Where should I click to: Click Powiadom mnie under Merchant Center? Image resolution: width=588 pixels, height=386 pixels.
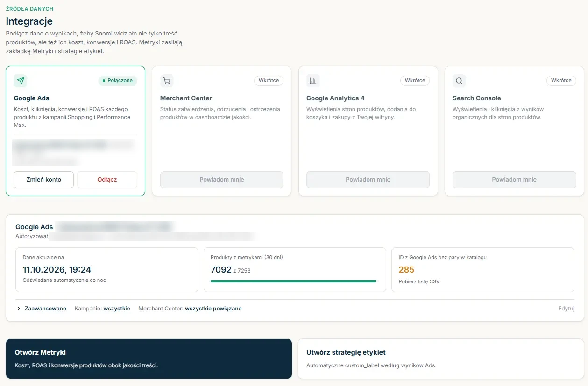point(222,180)
